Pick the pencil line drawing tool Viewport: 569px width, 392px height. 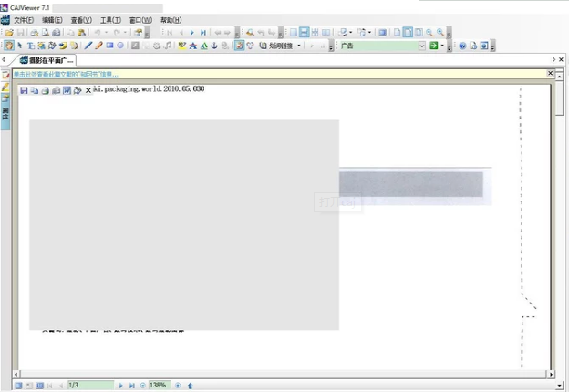coord(88,46)
